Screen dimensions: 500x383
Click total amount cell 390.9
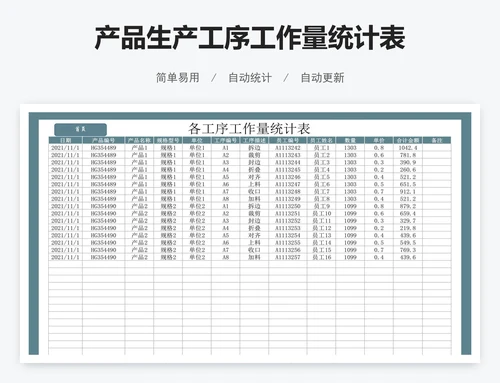[408, 162]
